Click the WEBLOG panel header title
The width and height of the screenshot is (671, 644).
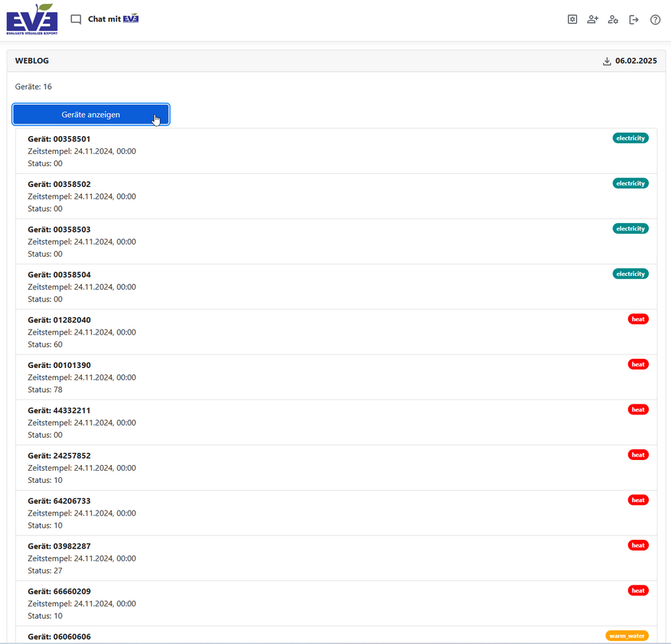32,61
